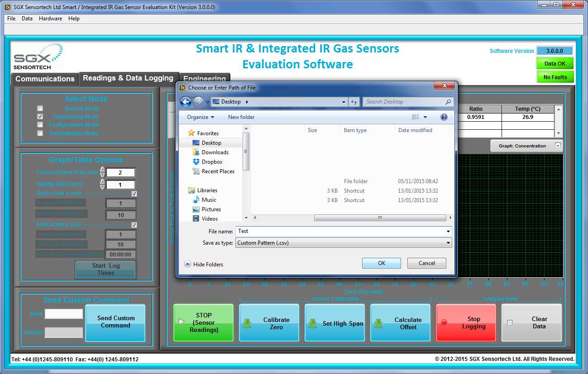Select Downloads folder in navigation pane
The width and height of the screenshot is (588, 374).
pos(215,152)
